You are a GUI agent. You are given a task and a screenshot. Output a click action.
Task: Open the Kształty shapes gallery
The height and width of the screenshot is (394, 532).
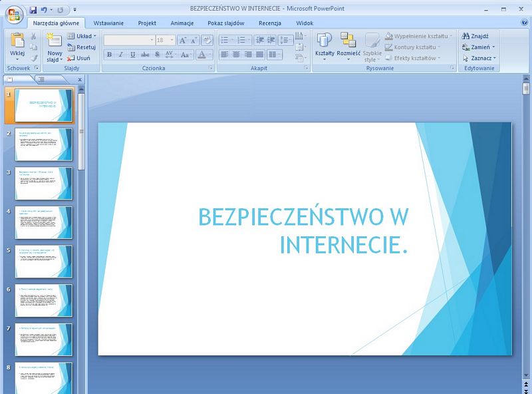[325, 41]
